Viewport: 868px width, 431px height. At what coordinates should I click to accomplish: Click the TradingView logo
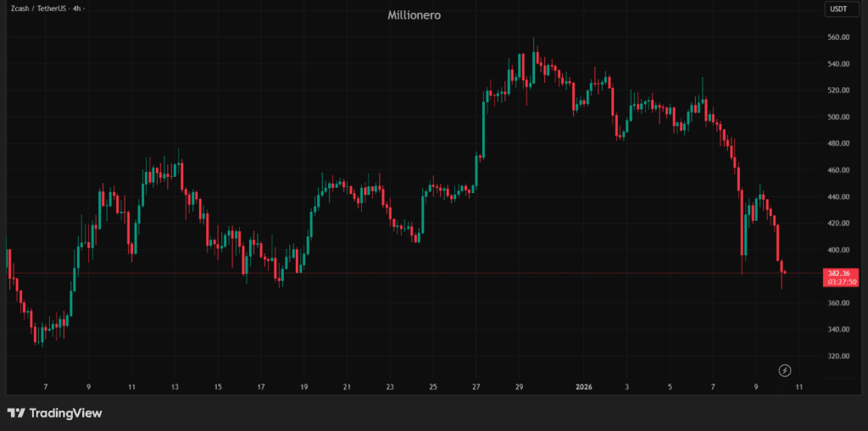coord(54,413)
